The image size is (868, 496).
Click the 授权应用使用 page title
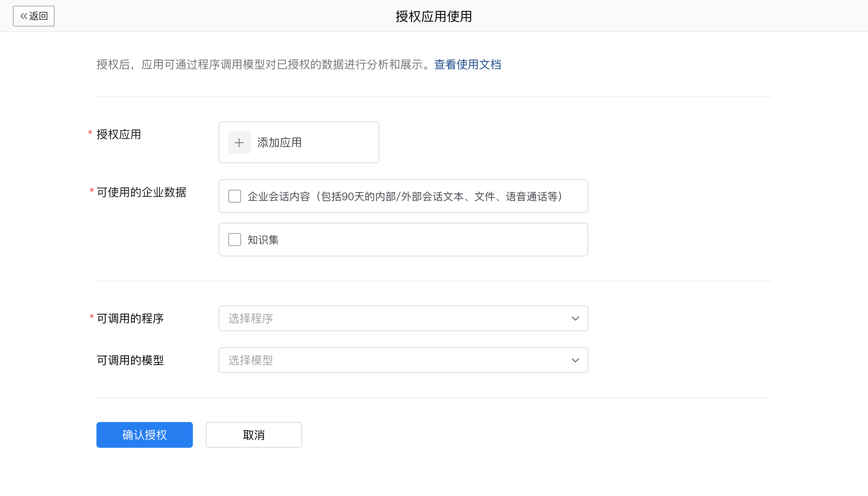[434, 16]
